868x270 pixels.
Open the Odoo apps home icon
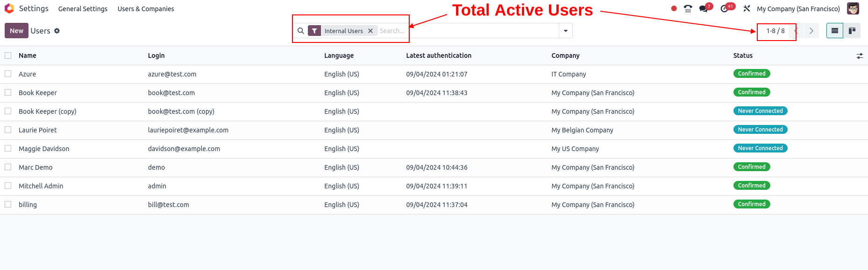click(x=9, y=8)
